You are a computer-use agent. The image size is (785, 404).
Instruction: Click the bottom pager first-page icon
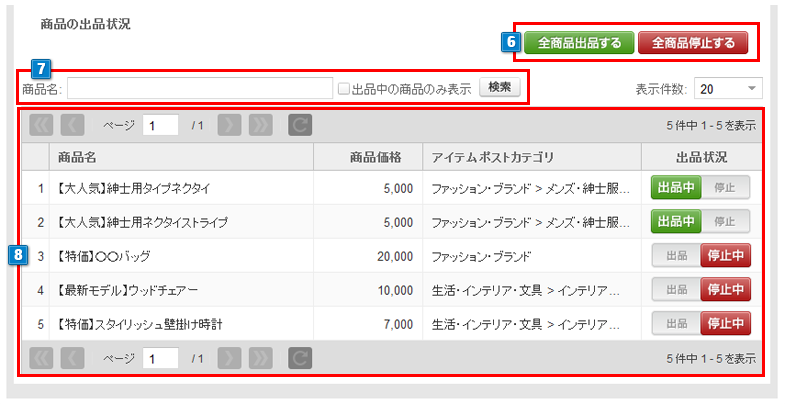pos(41,357)
